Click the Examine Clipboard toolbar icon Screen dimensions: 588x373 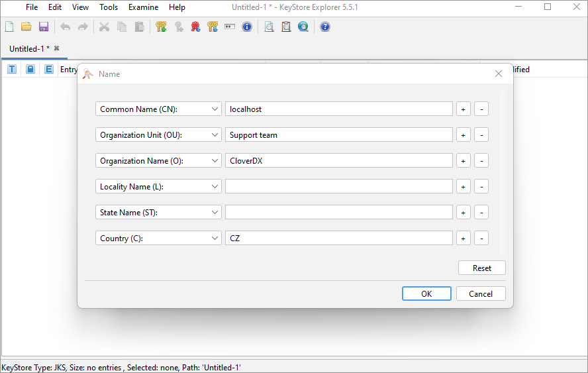(286, 27)
